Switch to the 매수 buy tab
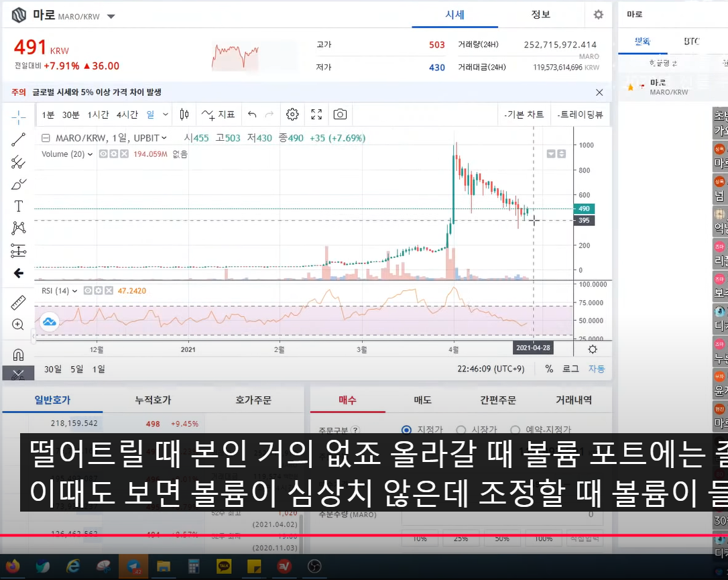The height and width of the screenshot is (580, 728). pos(347,400)
